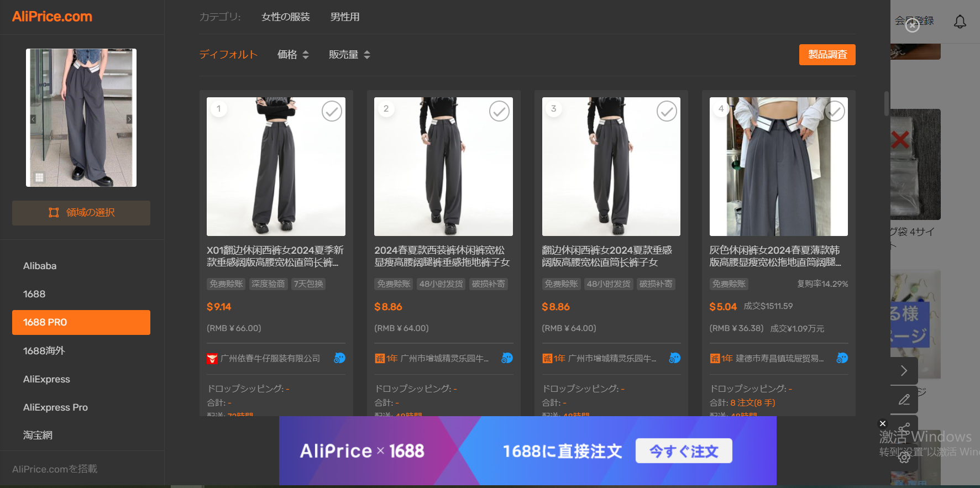Click 今すぐ注文 in the banner
The image size is (980, 488).
point(684,451)
